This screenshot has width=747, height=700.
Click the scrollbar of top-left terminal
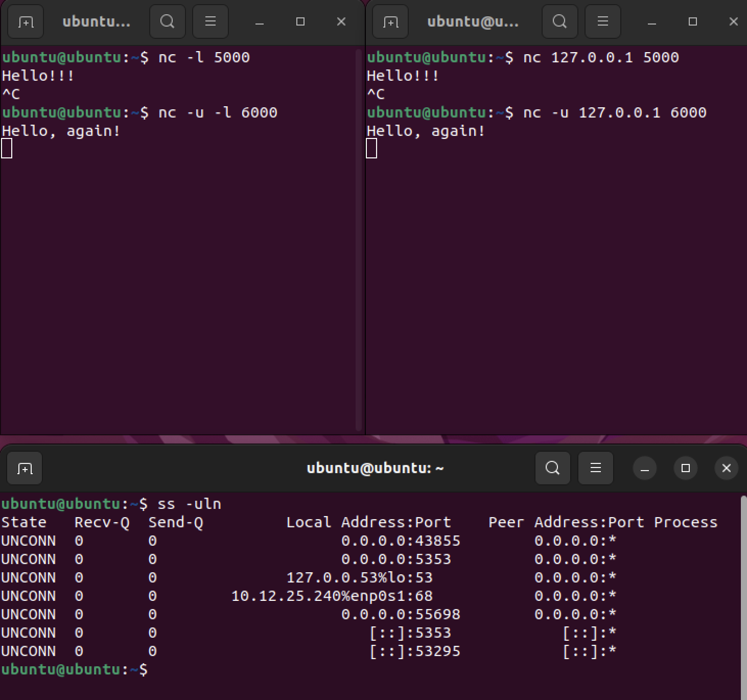point(359,240)
